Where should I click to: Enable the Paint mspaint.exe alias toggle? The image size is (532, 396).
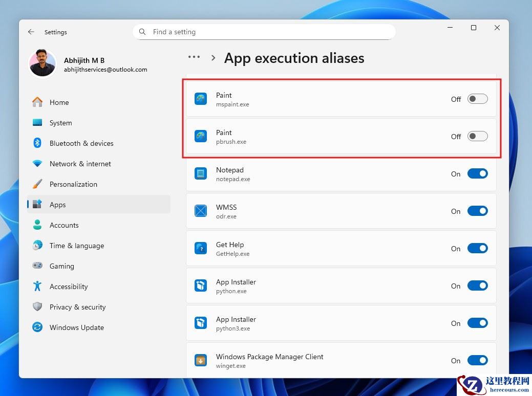[x=477, y=99]
